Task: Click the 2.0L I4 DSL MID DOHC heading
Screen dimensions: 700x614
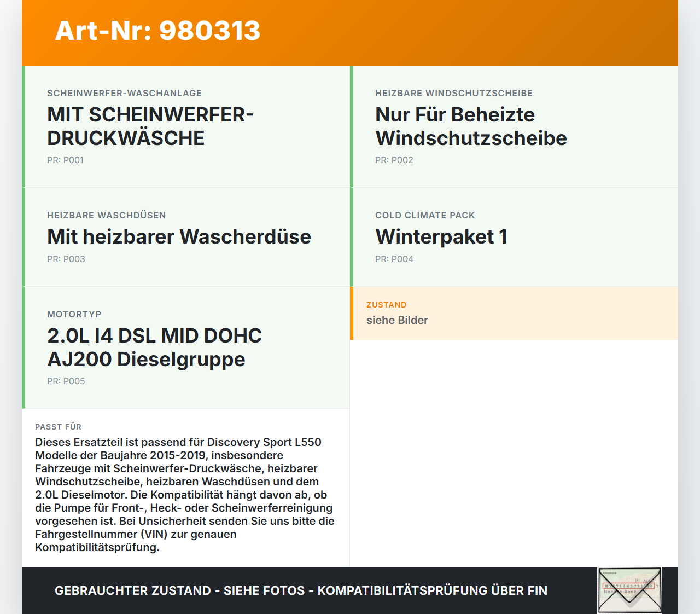Action: (154, 335)
